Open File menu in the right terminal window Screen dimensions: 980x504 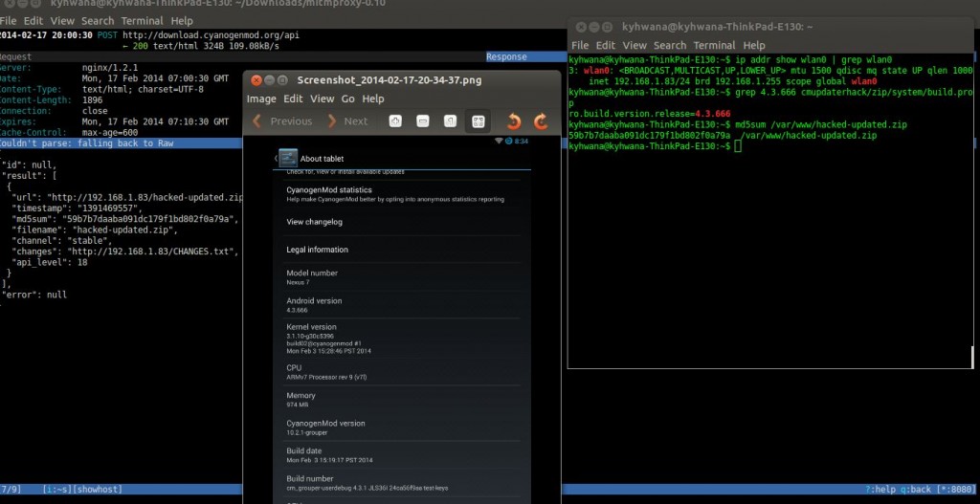[x=580, y=45]
